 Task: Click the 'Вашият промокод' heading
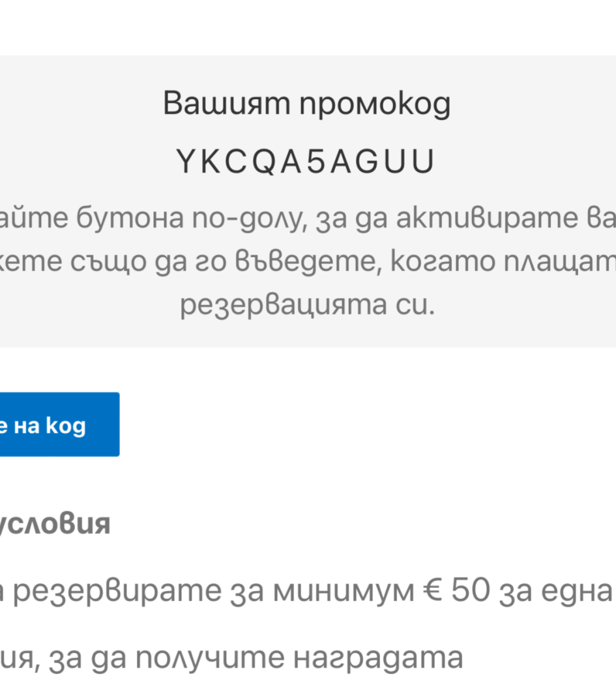(306, 104)
